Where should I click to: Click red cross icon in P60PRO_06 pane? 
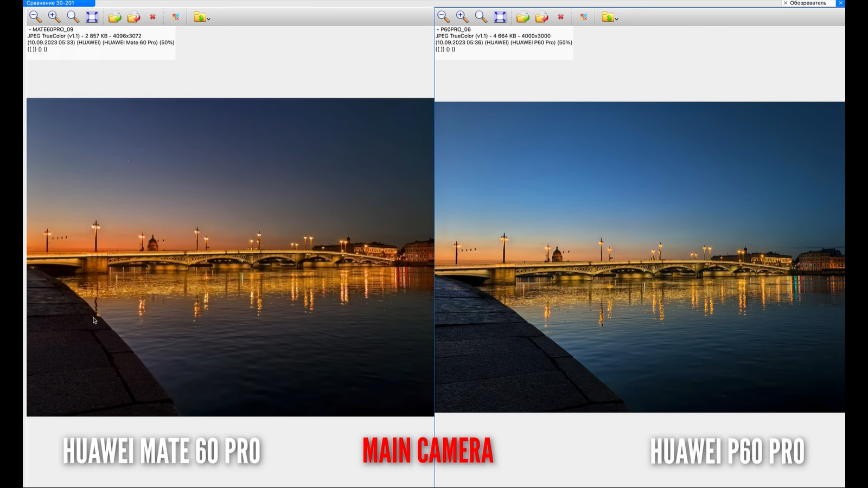point(561,17)
